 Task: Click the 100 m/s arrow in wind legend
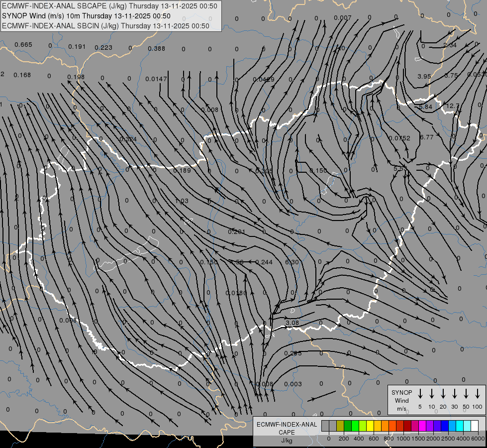pyautogui.click(x=478, y=394)
